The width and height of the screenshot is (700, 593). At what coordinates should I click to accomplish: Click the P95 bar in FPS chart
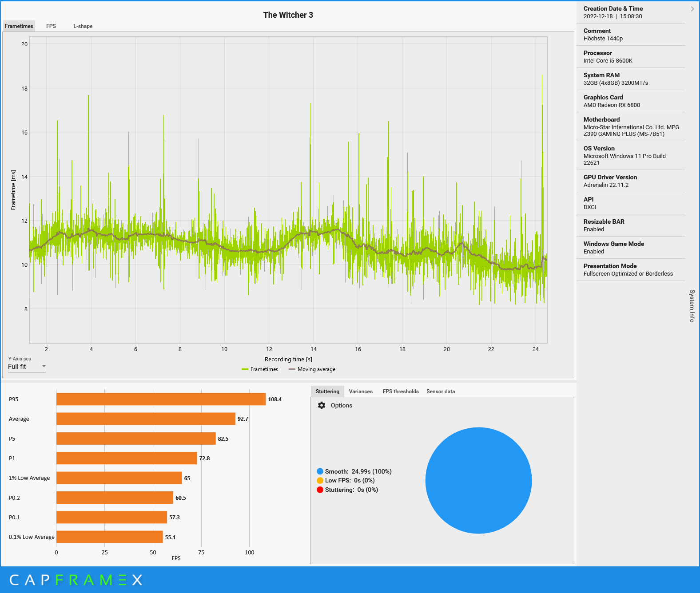161,399
